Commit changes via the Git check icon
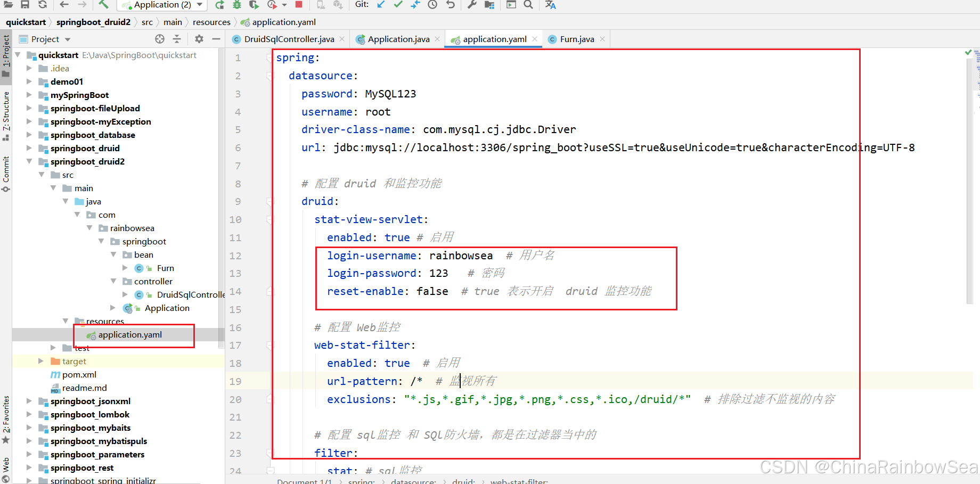The width and height of the screenshot is (980, 484). [x=398, y=5]
